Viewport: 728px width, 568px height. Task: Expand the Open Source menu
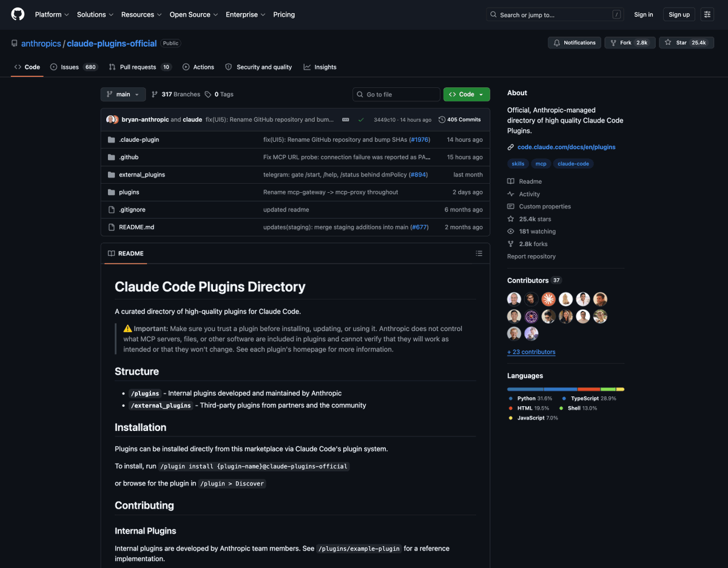pyautogui.click(x=194, y=15)
